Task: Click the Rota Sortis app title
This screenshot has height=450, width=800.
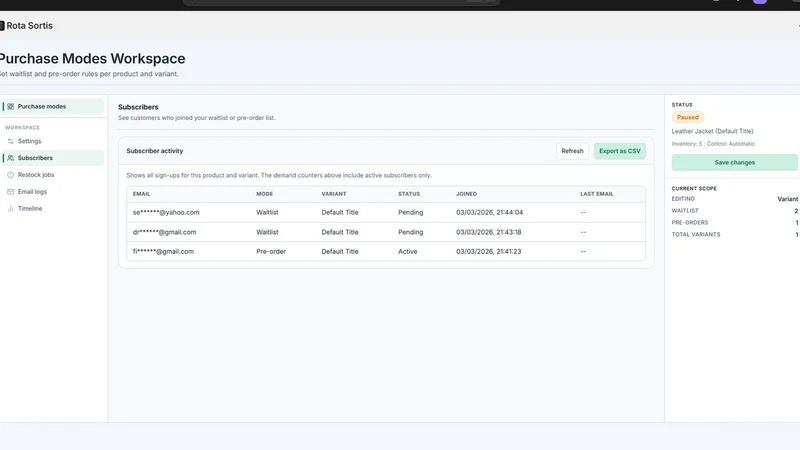Action: [29, 26]
